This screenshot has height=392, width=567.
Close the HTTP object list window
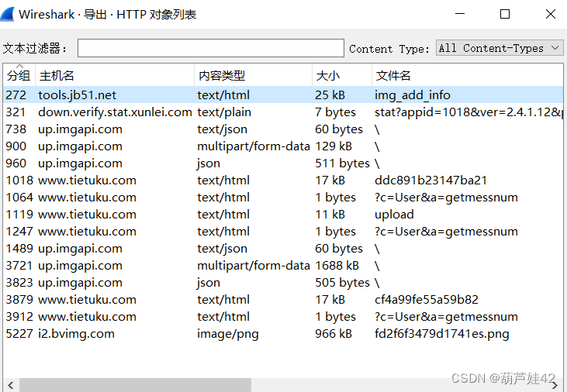tap(551, 14)
